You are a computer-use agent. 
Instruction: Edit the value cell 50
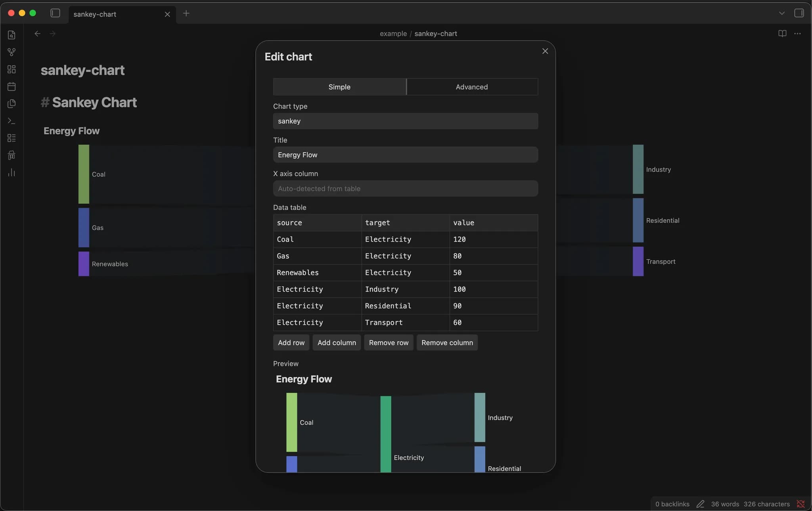click(x=494, y=273)
